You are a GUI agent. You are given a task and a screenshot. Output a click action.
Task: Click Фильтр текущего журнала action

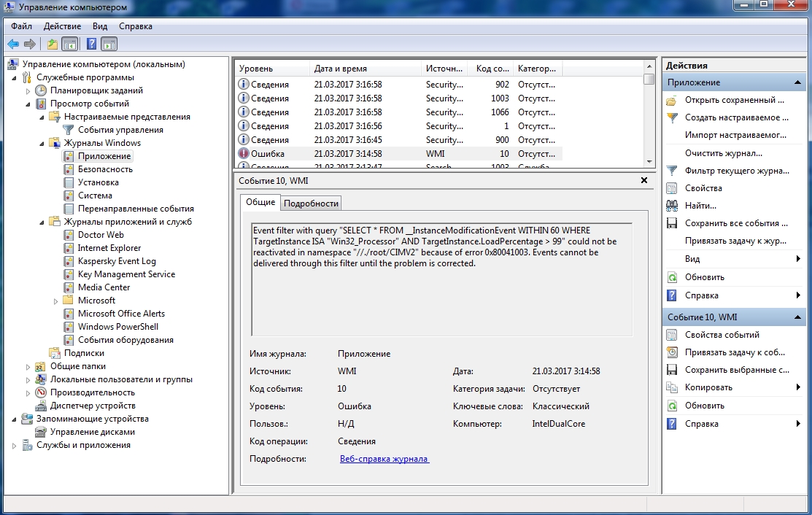tap(737, 171)
